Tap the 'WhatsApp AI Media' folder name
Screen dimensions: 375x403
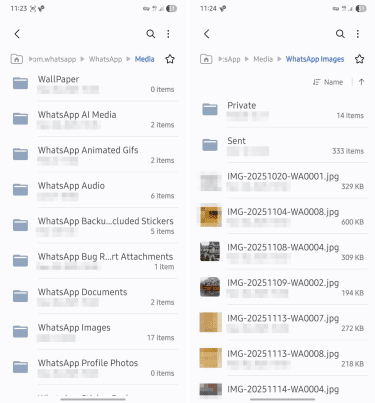[x=77, y=115]
